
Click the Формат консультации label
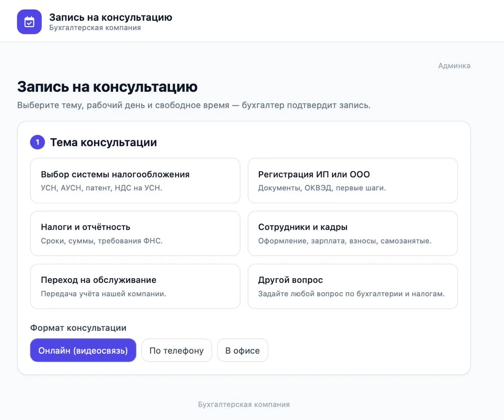click(78, 328)
